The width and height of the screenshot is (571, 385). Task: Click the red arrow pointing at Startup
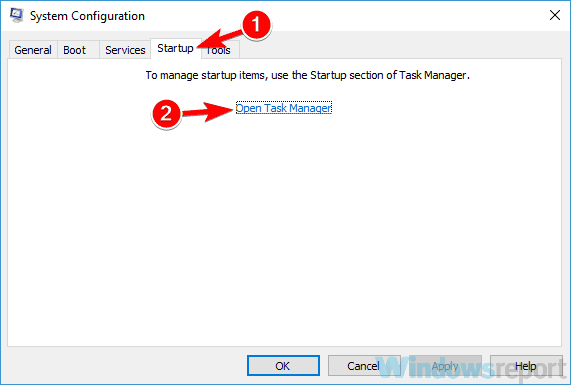click(x=220, y=39)
